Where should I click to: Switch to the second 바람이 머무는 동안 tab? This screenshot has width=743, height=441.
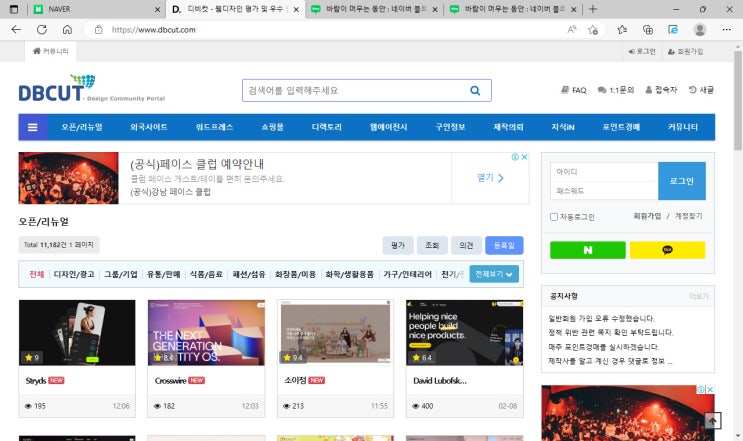coord(514,9)
